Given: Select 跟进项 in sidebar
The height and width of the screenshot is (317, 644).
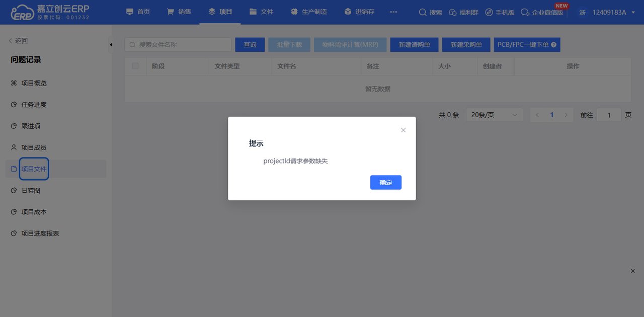Looking at the screenshot, I should pyautogui.click(x=55, y=126).
